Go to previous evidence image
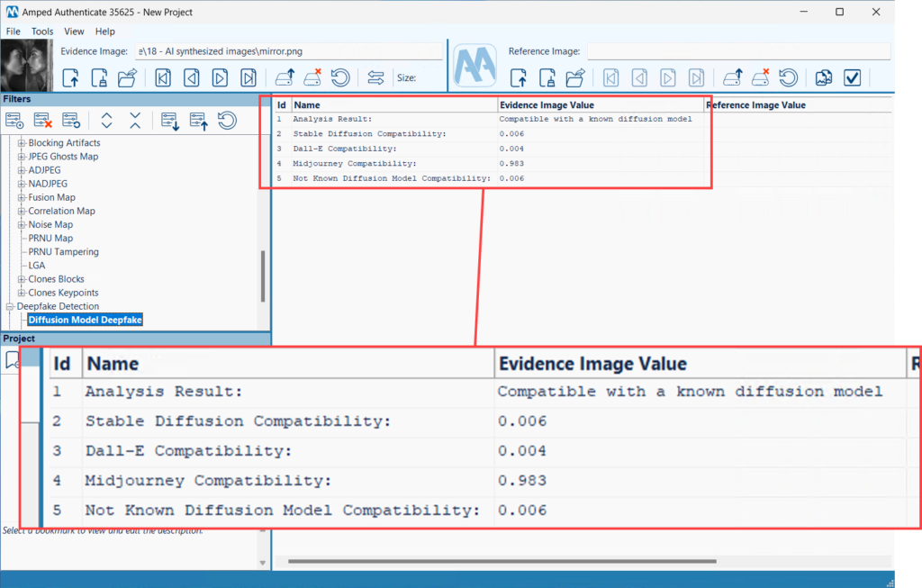 tap(191, 77)
